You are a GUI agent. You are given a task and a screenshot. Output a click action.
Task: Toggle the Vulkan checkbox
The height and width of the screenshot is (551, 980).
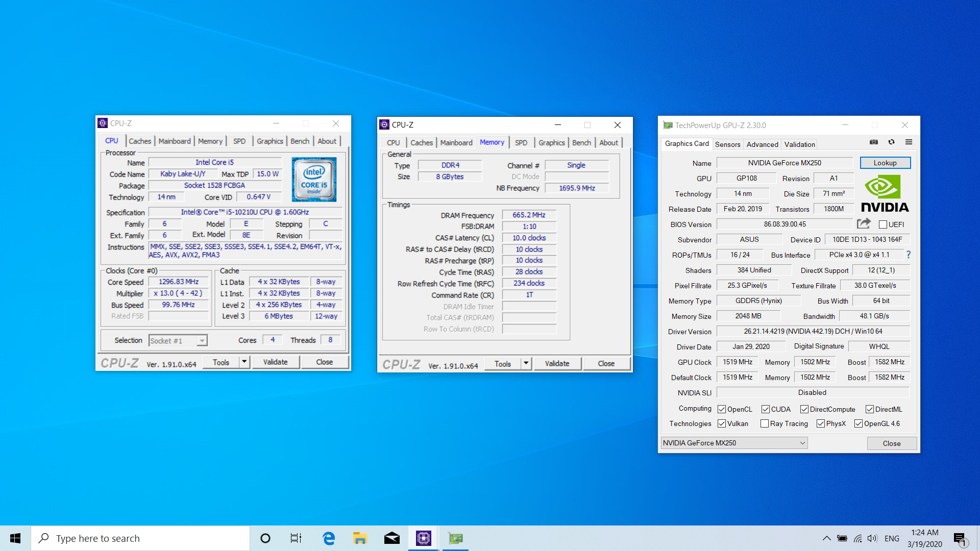722,423
